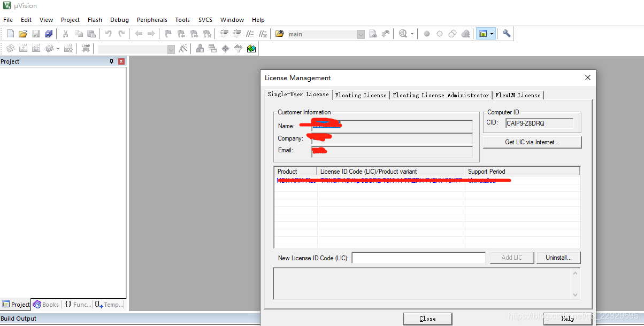Switch to the Floating License tab

(361, 95)
